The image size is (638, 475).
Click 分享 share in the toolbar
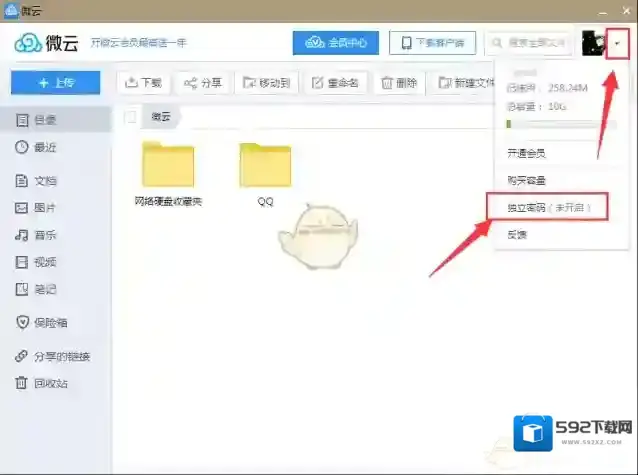coord(203,83)
